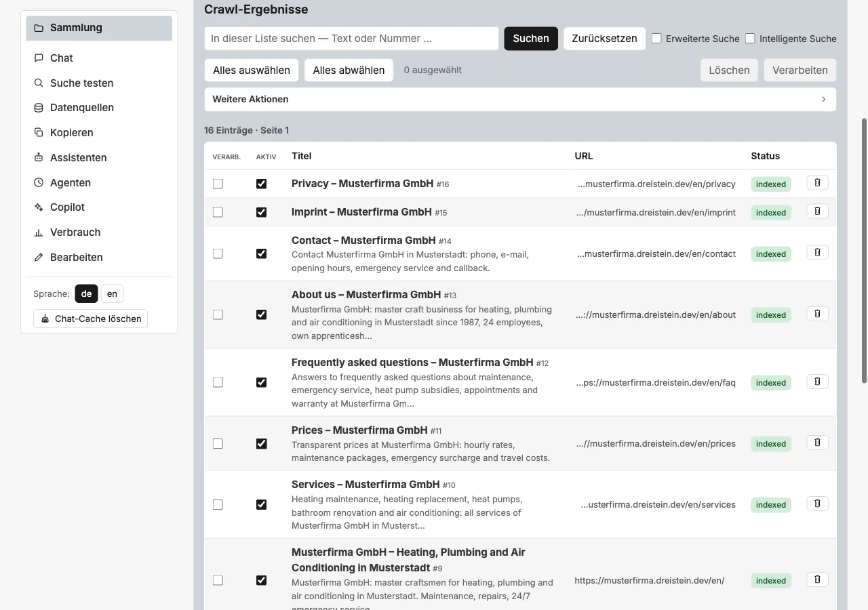Click the Titel column header

tap(302, 156)
